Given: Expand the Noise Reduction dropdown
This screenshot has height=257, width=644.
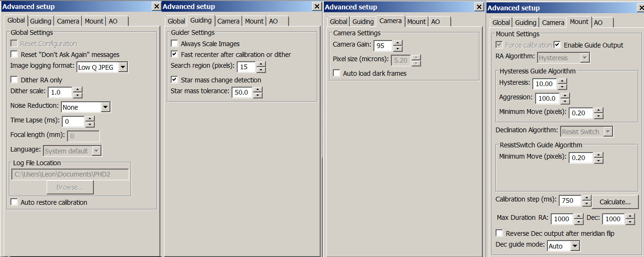Looking at the screenshot, I should pos(105,107).
